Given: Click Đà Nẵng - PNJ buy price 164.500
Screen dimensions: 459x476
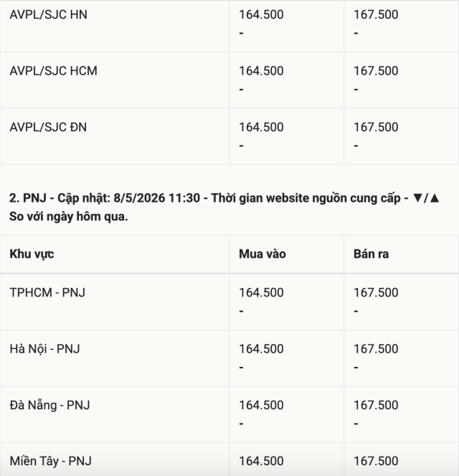Looking at the screenshot, I should [x=261, y=405].
